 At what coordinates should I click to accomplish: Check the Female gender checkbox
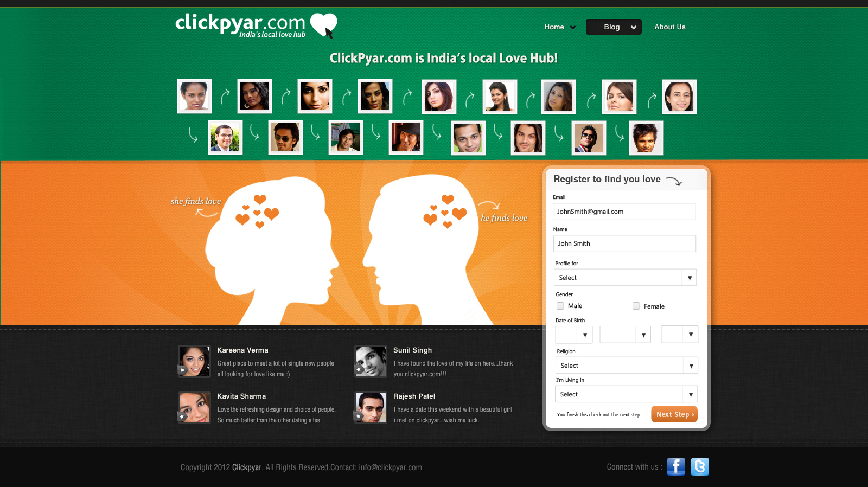(x=636, y=306)
